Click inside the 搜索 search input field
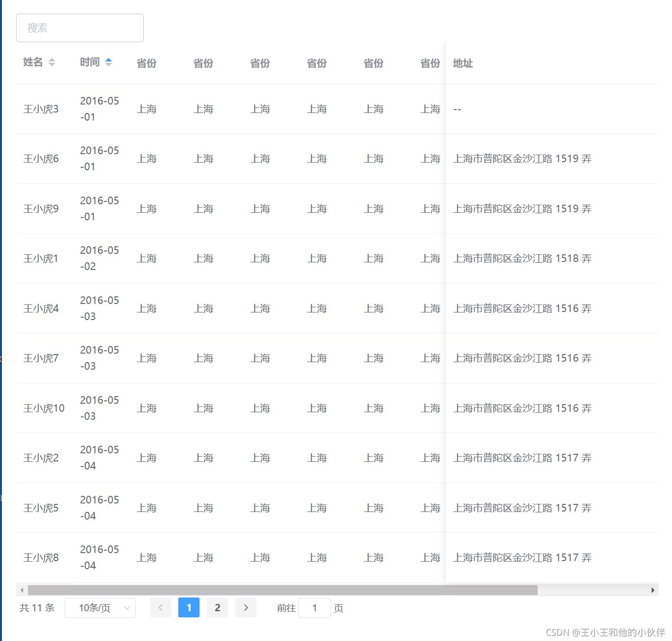This screenshot has height=641, width=672. pyautogui.click(x=79, y=27)
